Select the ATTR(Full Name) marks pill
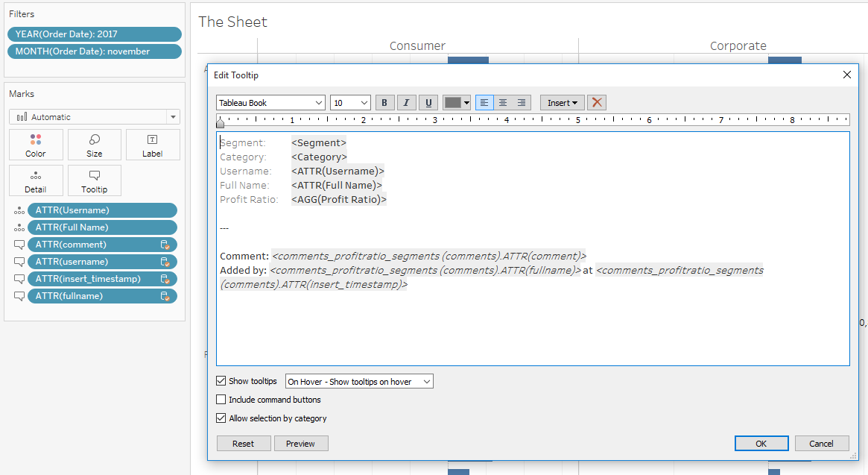 pos(102,227)
